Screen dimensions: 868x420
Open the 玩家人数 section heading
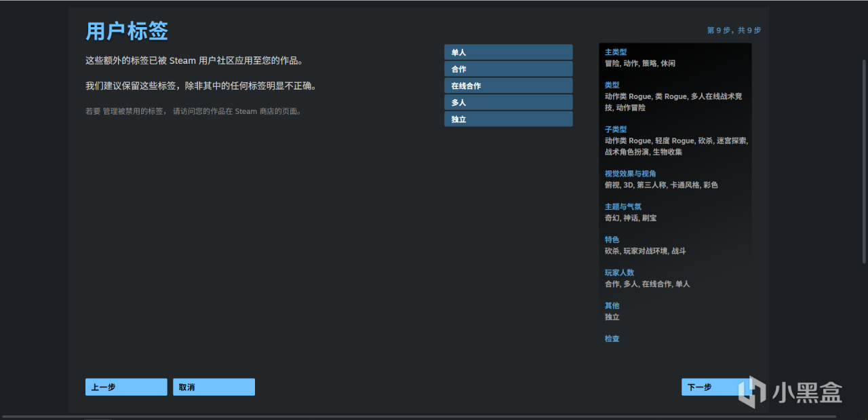click(619, 273)
